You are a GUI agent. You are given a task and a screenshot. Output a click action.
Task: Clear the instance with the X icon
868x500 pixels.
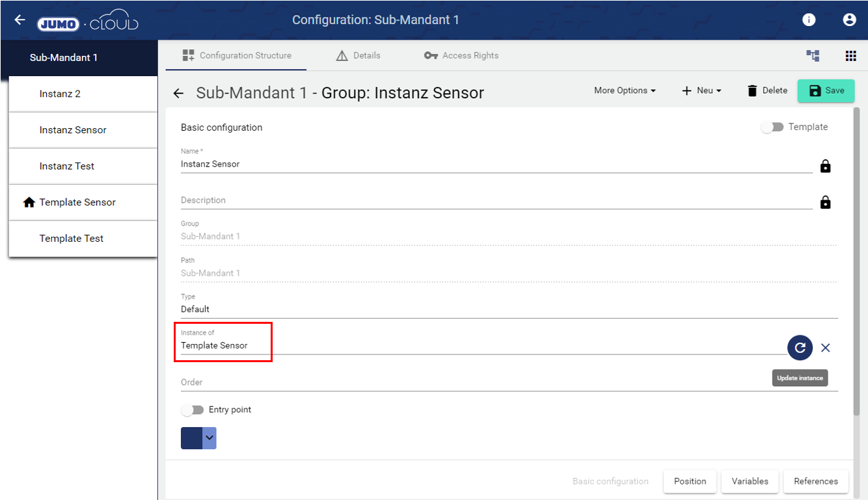825,348
